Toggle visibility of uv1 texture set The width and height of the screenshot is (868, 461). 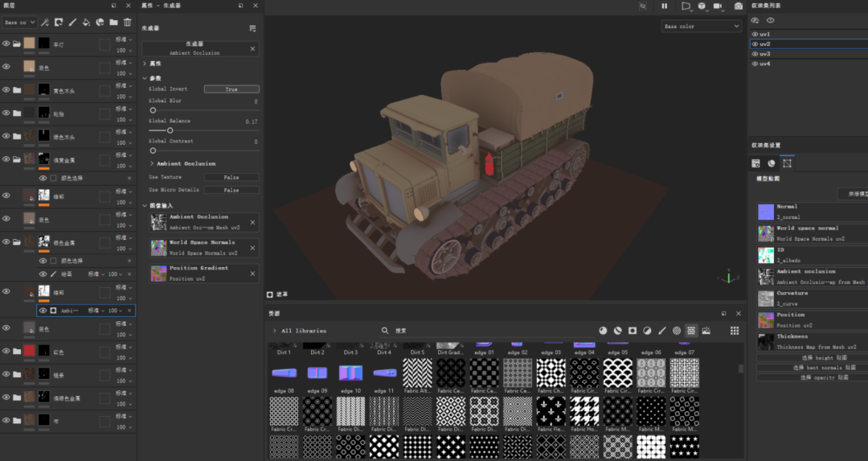click(x=755, y=35)
